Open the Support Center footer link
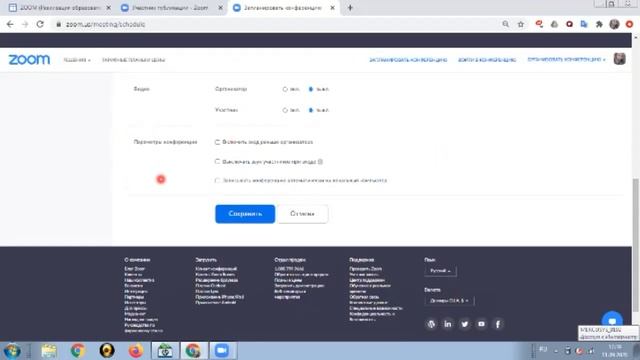The height and width of the screenshot is (360, 640). pyautogui.click(x=367, y=280)
